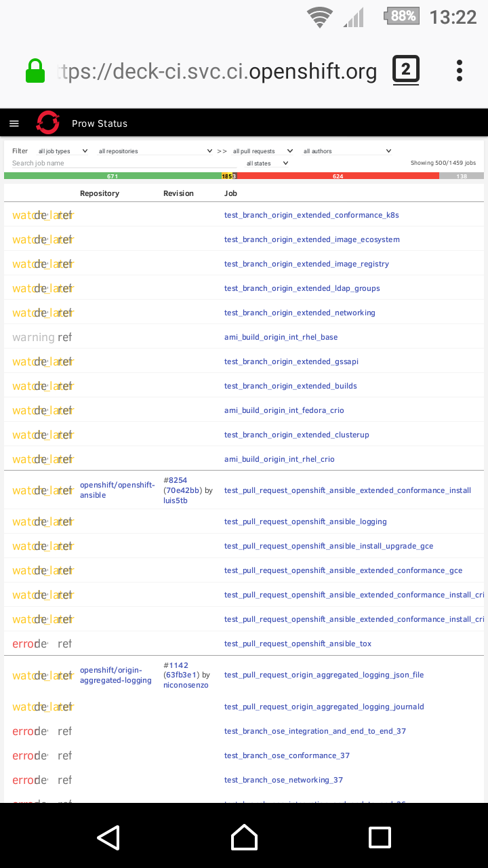
Task: Tap the green secure lock icon
Action: click(35, 71)
